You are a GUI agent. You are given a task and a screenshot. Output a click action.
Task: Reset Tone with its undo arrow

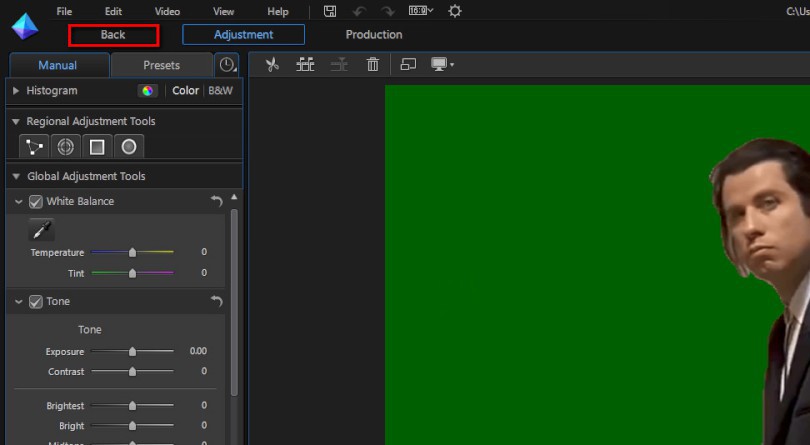pyautogui.click(x=217, y=301)
